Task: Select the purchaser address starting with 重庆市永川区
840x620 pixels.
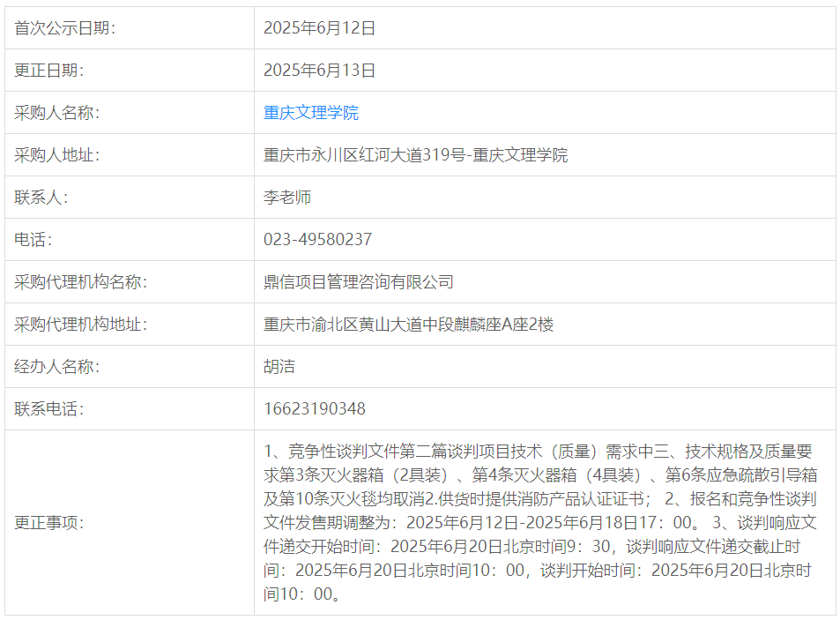Action: (x=415, y=155)
